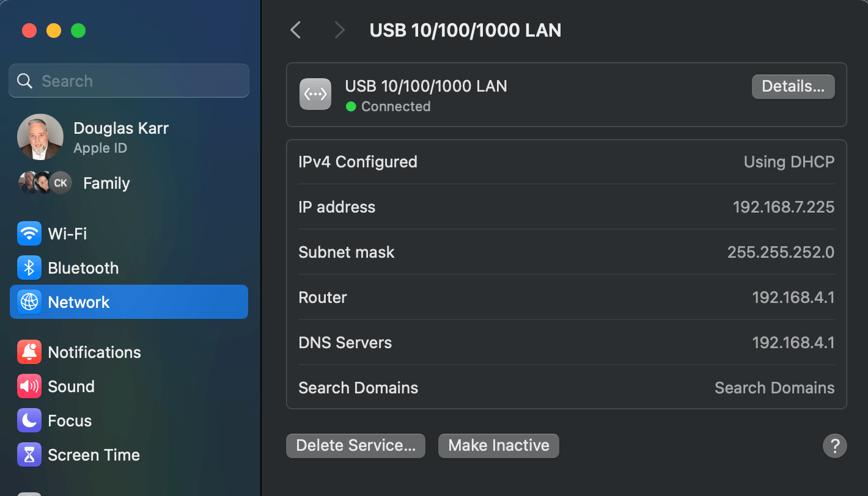Open Notifications via its bell icon
Screen dimensions: 868x496
tap(29, 352)
